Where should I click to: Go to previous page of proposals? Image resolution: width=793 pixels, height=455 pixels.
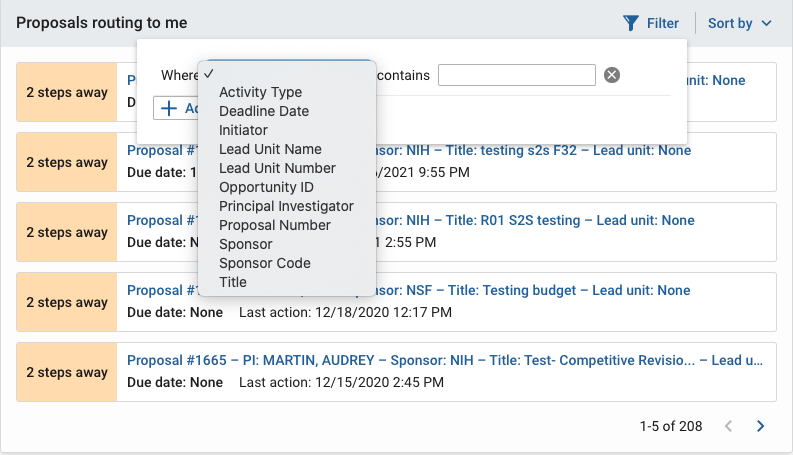tap(728, 426)
